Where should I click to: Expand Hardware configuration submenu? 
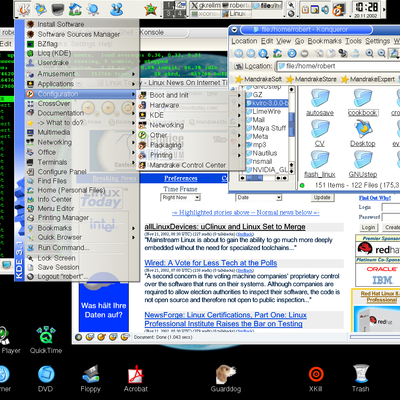pos(190,105)
